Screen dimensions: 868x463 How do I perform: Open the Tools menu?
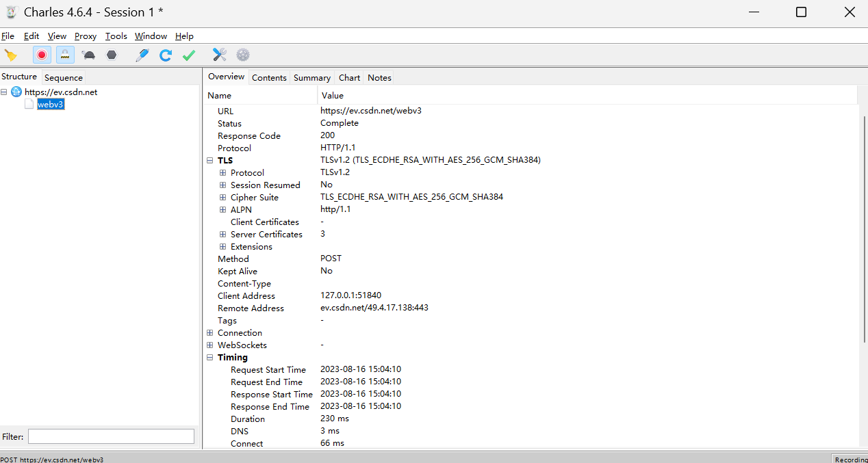pos(116,36)
